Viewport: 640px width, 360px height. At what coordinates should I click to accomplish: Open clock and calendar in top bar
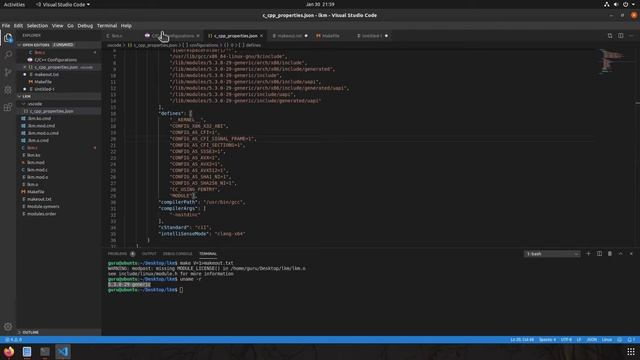coord(320,4)
